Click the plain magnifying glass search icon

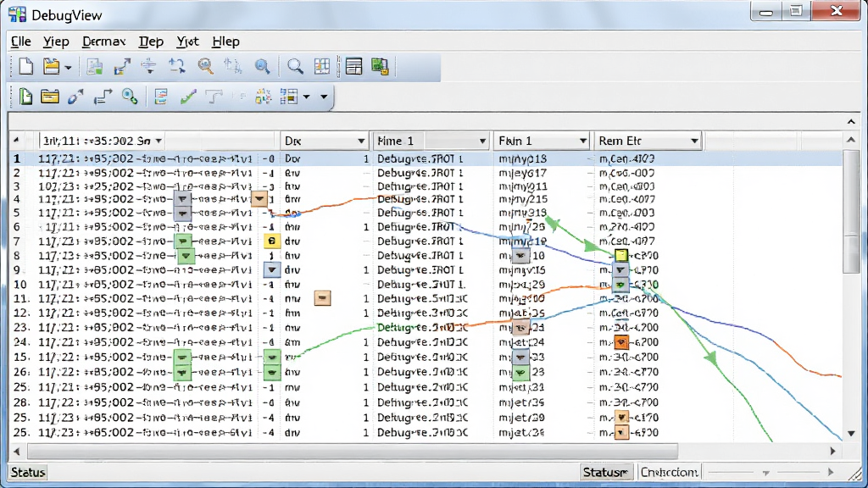tap(295, 66)
